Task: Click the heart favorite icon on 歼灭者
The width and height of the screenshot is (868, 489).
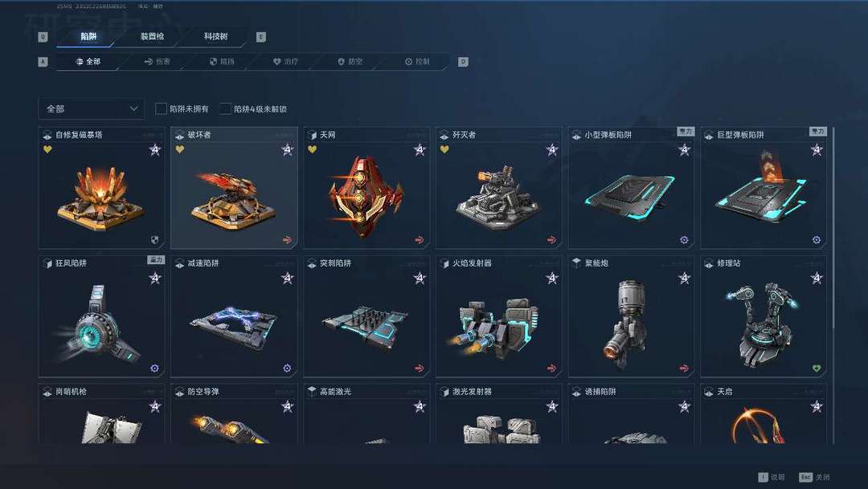Action: pos(444,149)
